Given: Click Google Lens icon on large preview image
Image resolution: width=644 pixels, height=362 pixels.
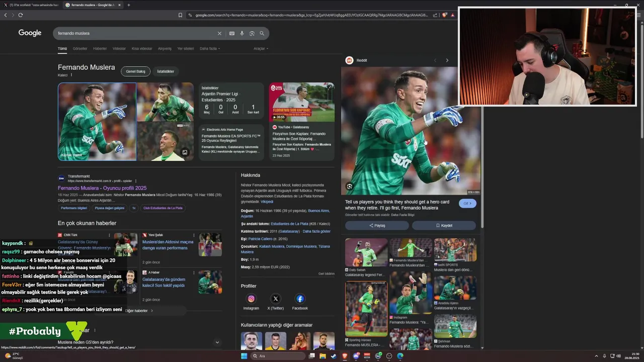Looking at the screenshot, I should [x=349, y=187].
